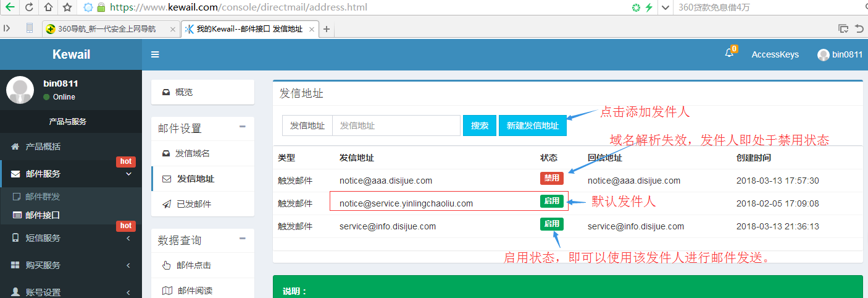The width and height of the screenshot is (868, 298).
Task: Select sender notice@aaa.disijue.com in 发信地址 column
Action: (x=386, y=181)
